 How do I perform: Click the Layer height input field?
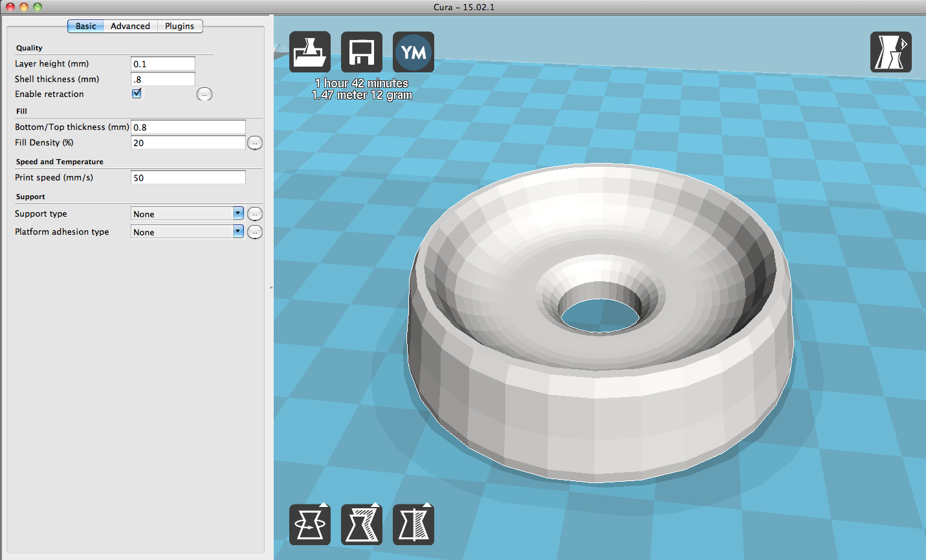coord(162,63)
